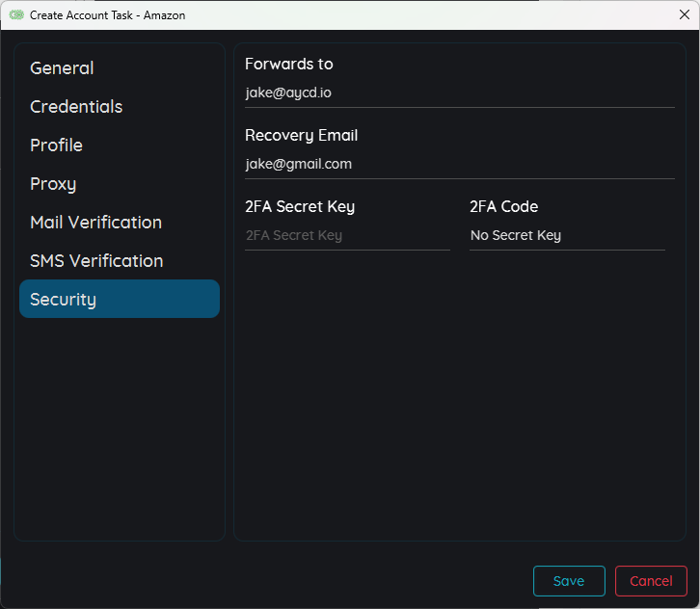Select the 2FA Code field showing No Secret Key
This screenshot has height=609, width=700.
pos(567,235)
